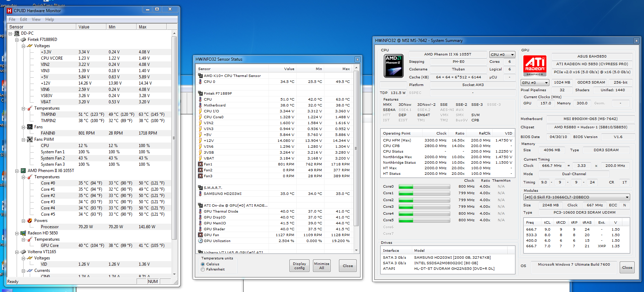Collapse the AMD Phenom II X6 1055T node
Image resolution: width=644 pixels, height=292 pixels.
(x=17, y=171)
